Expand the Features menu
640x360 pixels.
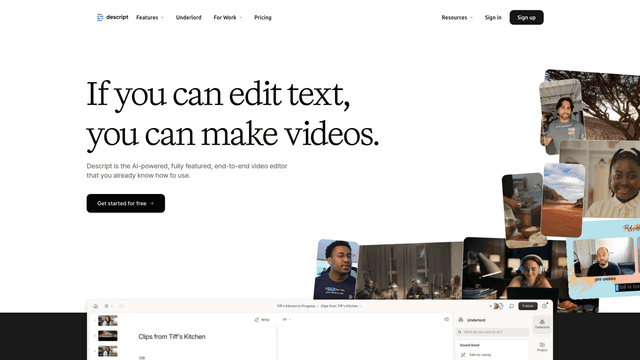[150, 18]
